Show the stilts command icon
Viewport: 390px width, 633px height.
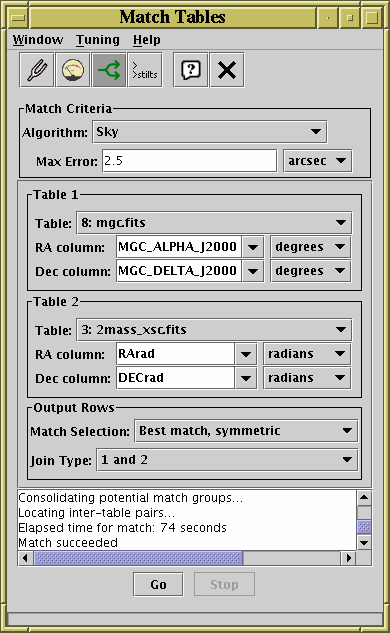coord(145,70)
